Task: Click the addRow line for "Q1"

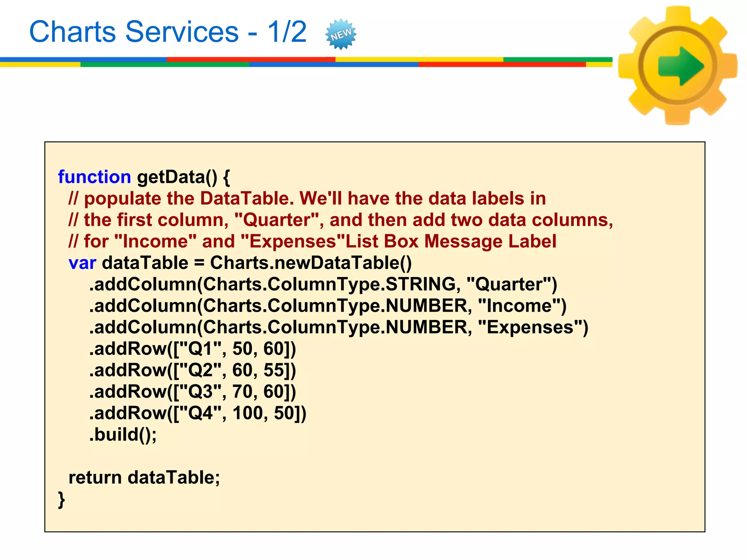Action: [x=193, y=349]
